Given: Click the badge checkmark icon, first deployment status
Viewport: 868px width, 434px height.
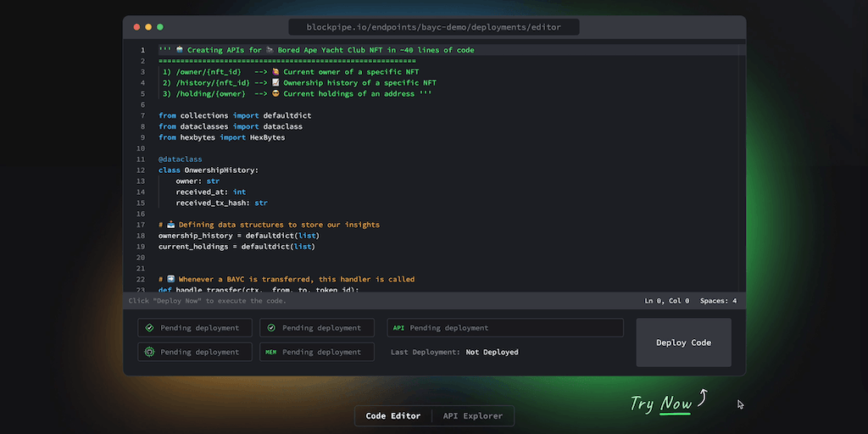Looking at the screenshot, I should tap(149, 328).
